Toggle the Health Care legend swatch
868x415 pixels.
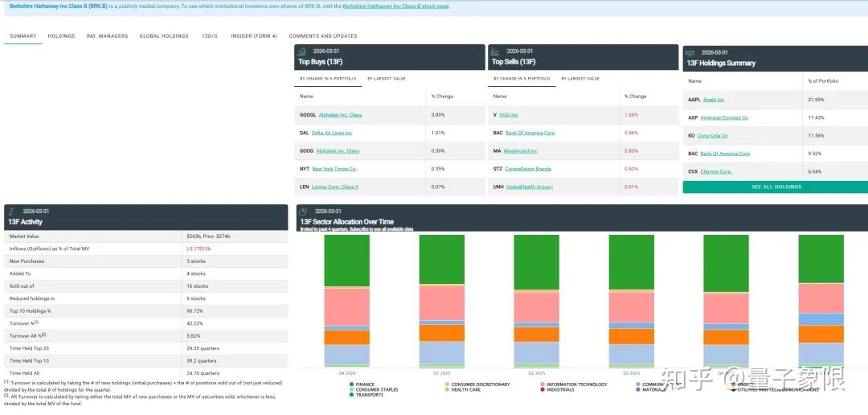pos(447,389)
